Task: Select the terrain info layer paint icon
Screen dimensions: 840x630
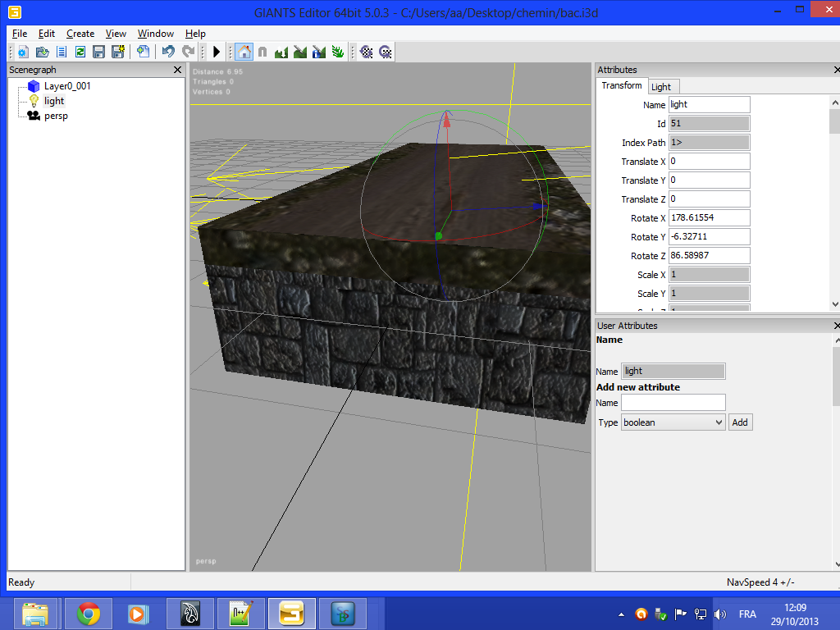Action: [319, 52]
